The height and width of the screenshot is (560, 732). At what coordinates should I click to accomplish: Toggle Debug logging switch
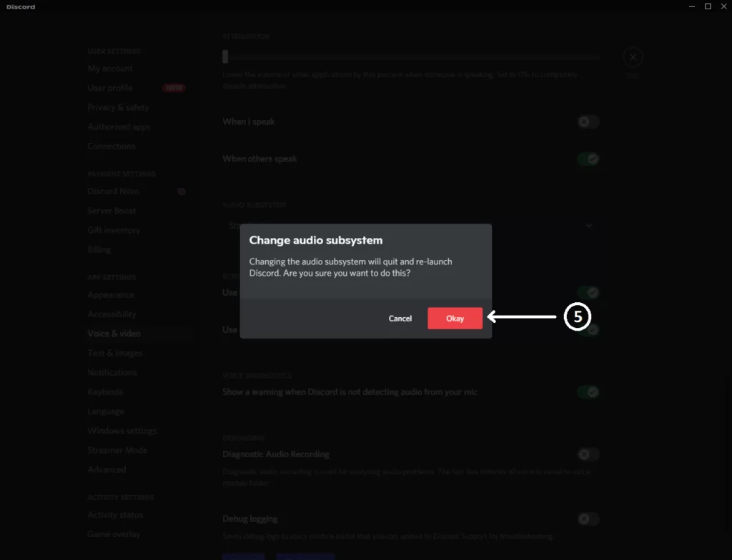pos(588,519)
